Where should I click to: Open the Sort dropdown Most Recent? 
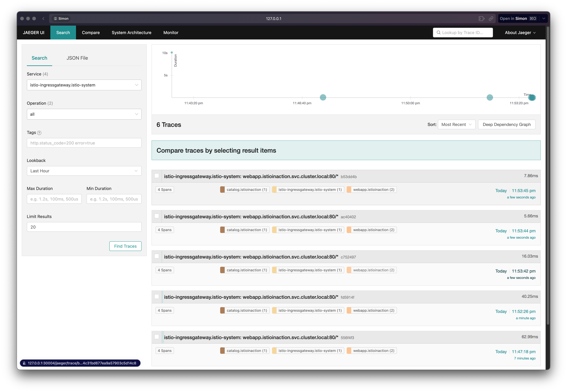click(456, 125)
